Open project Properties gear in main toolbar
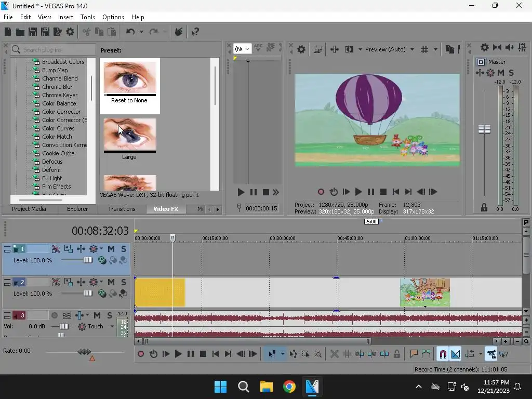 click(x=70, y=32)
